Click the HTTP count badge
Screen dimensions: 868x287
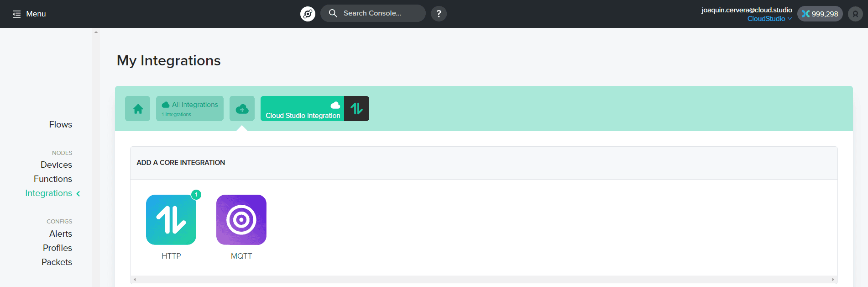[x=196, y=195]
